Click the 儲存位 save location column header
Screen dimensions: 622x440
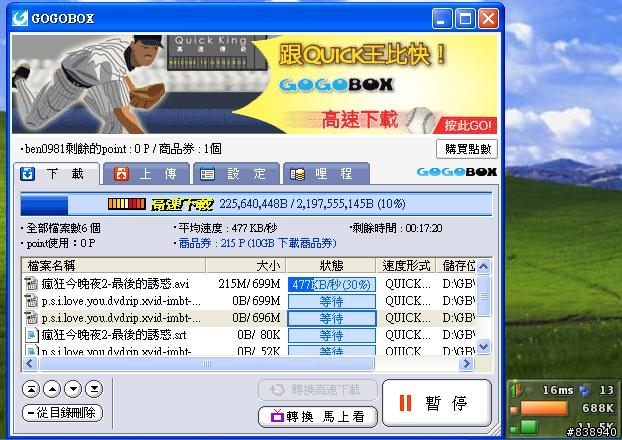click(x=456, y=265)
